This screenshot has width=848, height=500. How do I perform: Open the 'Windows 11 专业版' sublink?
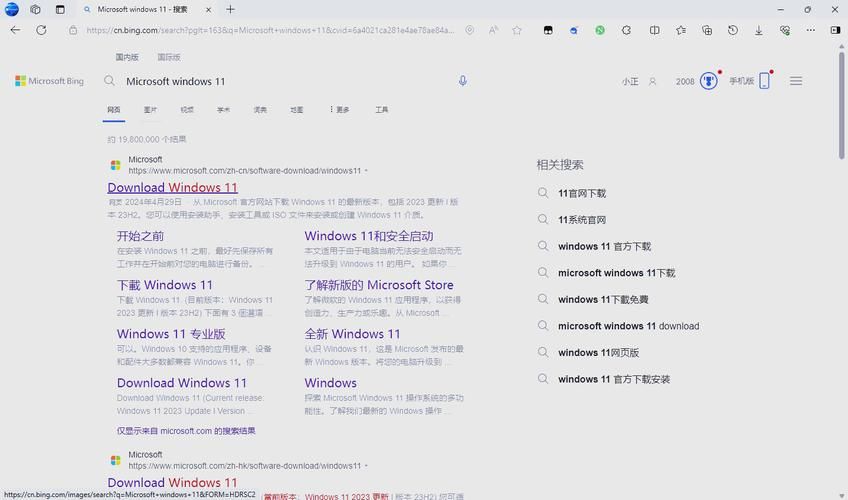pos(171,334)
